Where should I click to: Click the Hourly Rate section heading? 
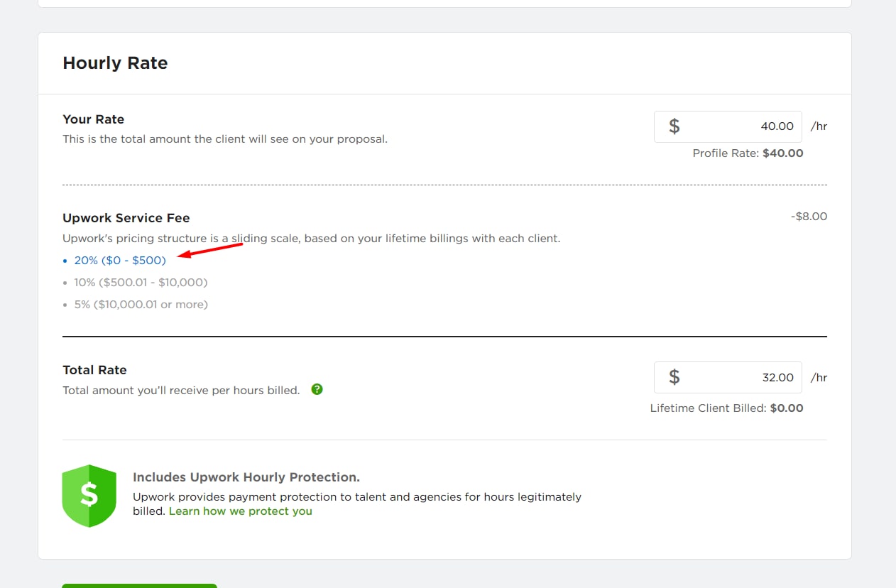point(115,63)
